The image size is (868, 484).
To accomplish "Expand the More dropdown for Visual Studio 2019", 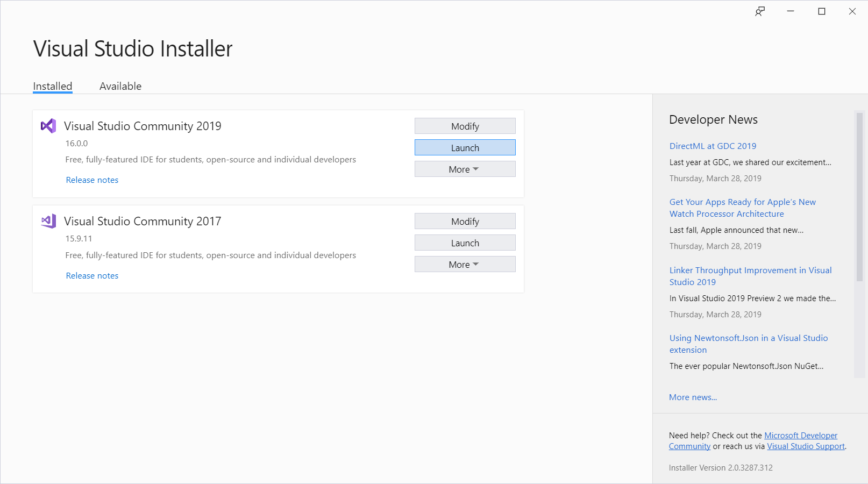I will click(x=465, y=169).
